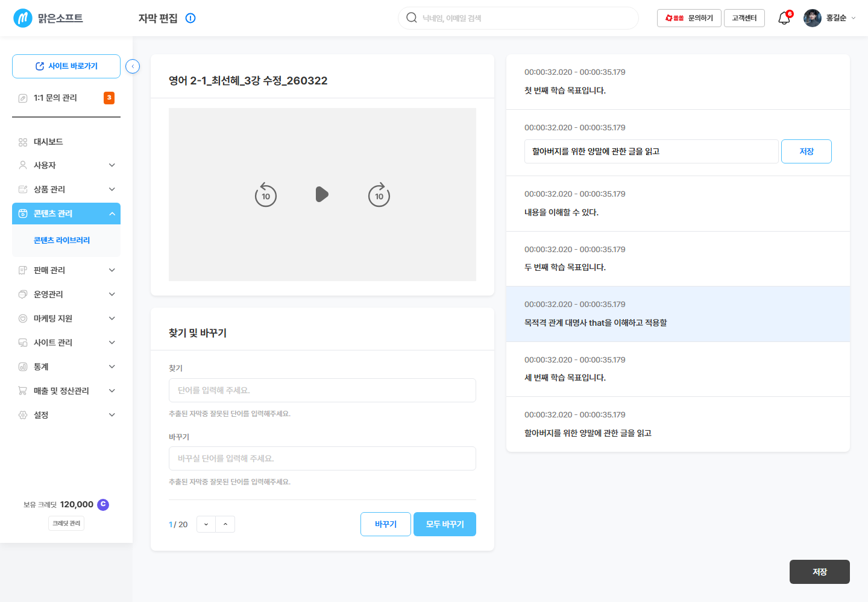This screenshot has height=602, width=868.
Task: Click the 상품 관리 icon
Action: point(23,189)
